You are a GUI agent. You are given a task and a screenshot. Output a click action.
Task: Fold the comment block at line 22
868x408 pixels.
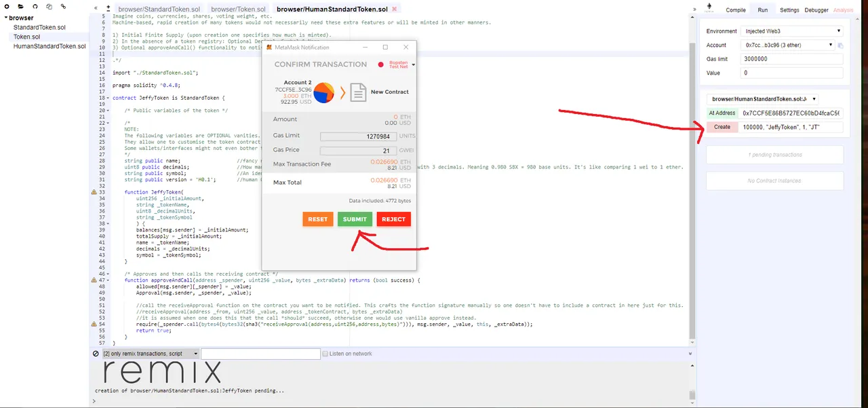click(x=109, y=123)
